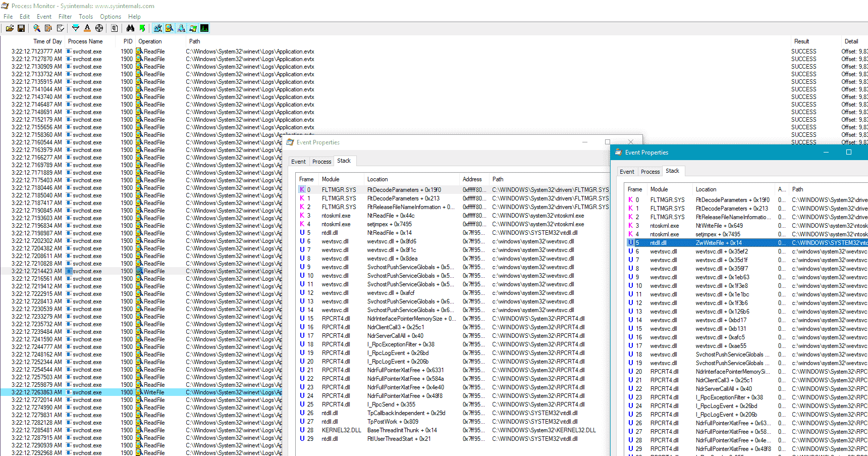Select NtReadFile + 0x14 frame in back window

[x=453, y=233]
